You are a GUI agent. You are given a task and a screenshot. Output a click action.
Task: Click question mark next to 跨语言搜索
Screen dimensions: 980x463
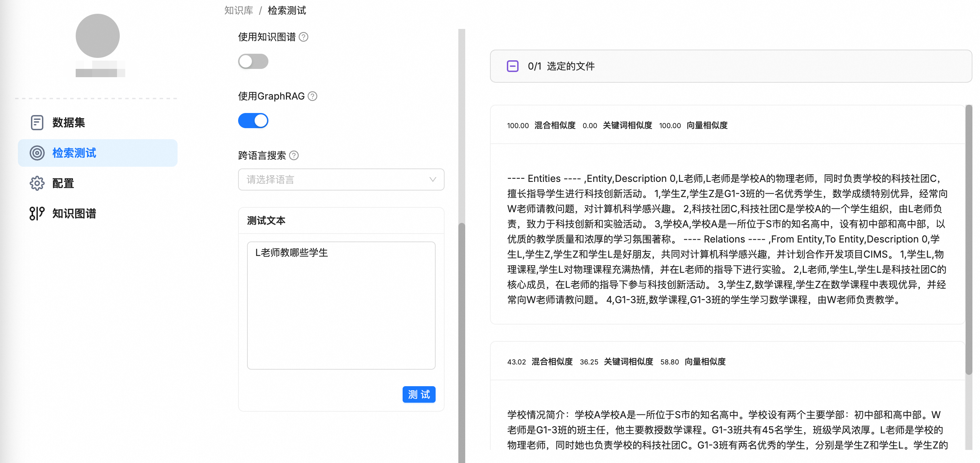pyautogui.click(x=294, y=155)
